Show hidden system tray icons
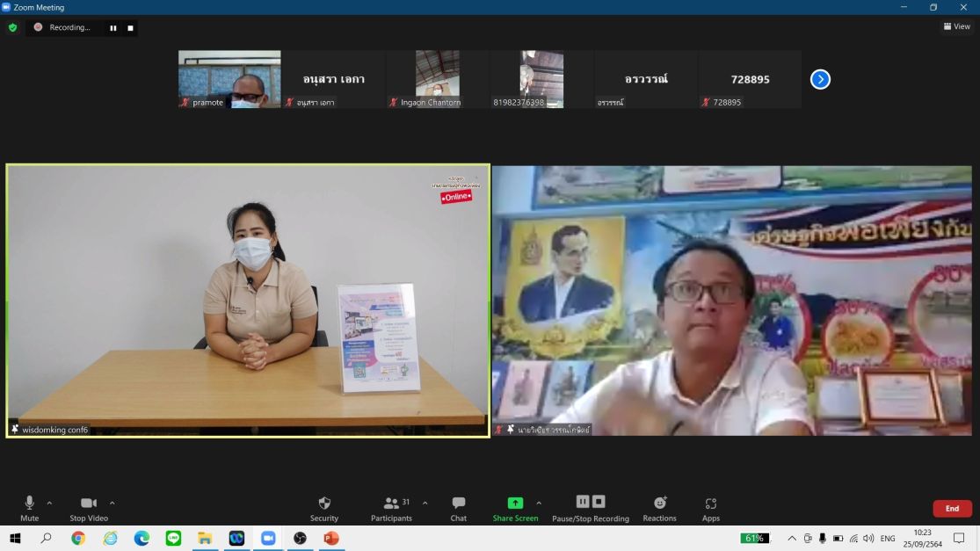 click(792, 538)
